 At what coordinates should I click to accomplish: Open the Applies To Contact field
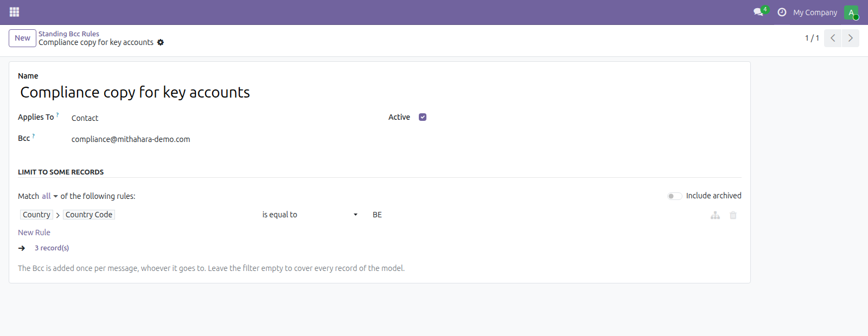point(222,118)
